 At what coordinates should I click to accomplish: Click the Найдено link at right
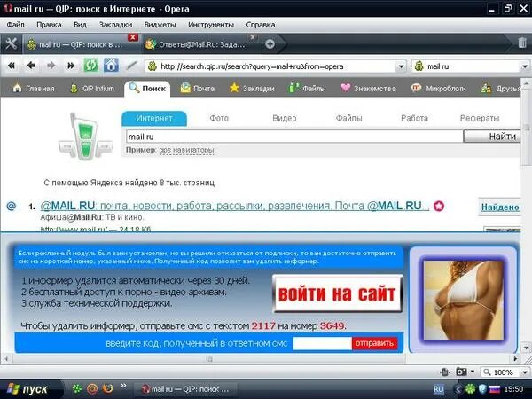coord(500,207)
